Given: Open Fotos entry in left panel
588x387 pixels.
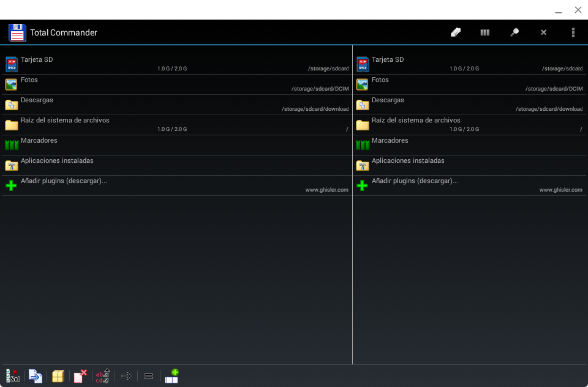Looking at the screenshot, I should (x=176, y=85).
